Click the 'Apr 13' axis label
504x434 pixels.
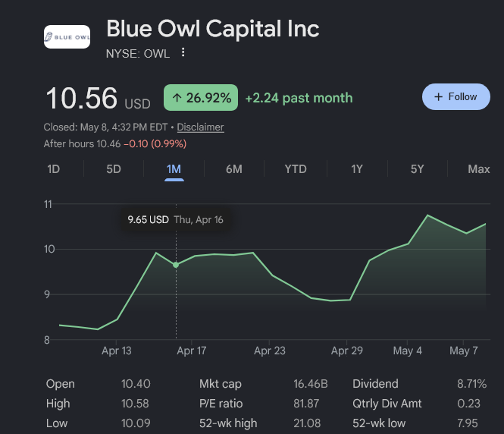point(117,351)
